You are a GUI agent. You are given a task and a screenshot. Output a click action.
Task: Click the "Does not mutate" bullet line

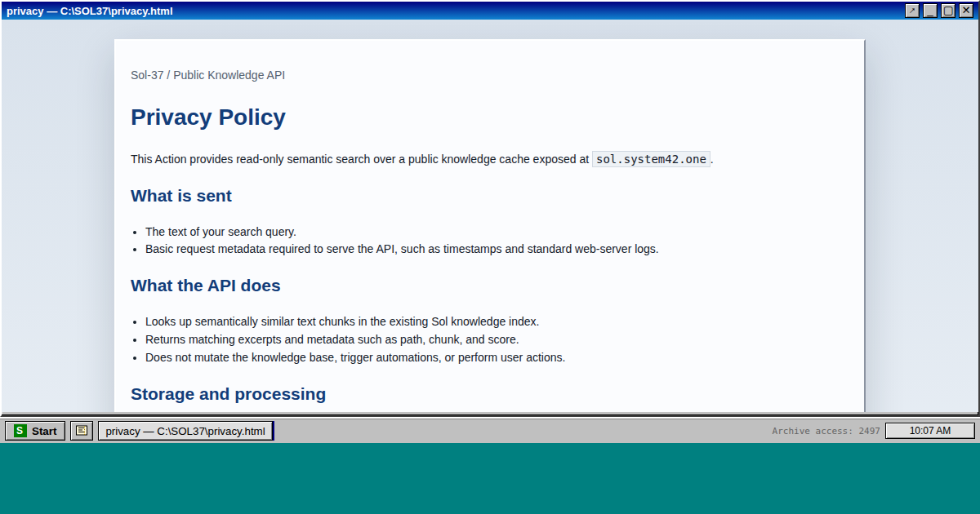point(355,357)
